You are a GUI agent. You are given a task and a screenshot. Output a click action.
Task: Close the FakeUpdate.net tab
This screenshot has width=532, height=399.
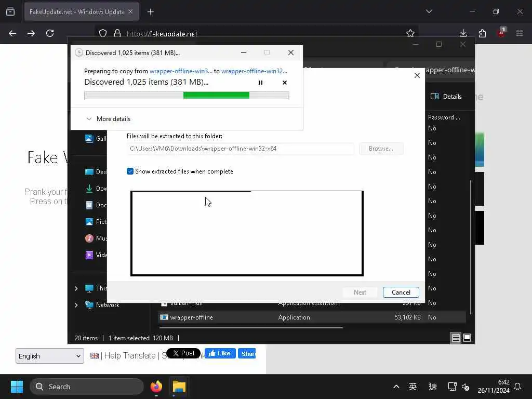130,11
